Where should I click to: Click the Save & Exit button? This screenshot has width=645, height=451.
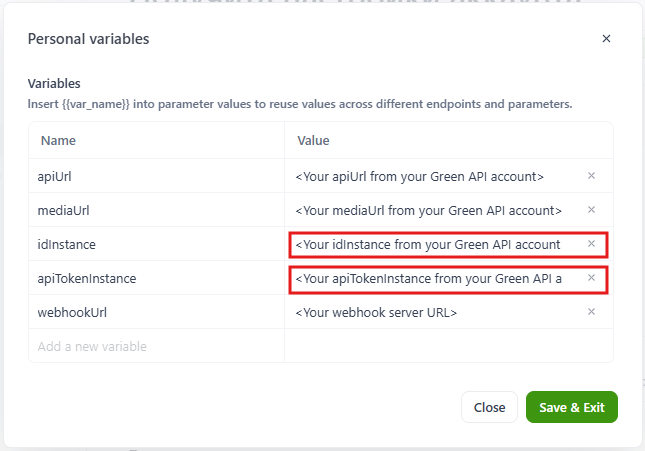coord(572,407)
